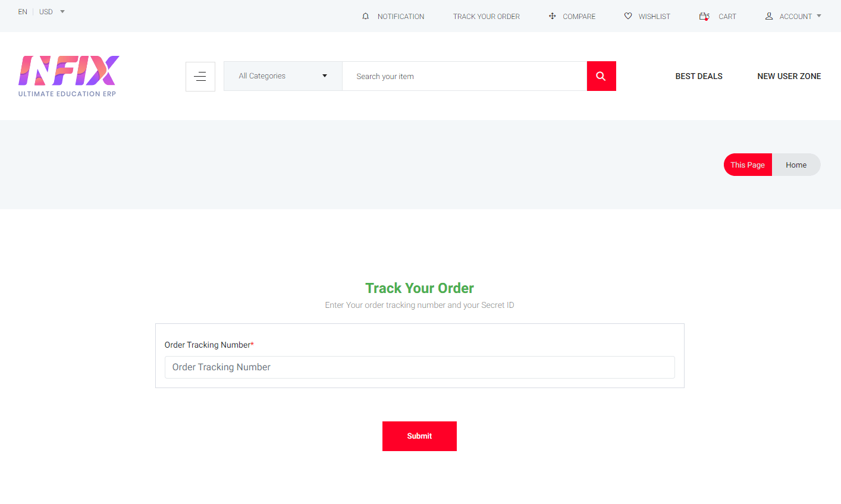
Task: Click the account user icon
Action: click(x=769, y=16)
